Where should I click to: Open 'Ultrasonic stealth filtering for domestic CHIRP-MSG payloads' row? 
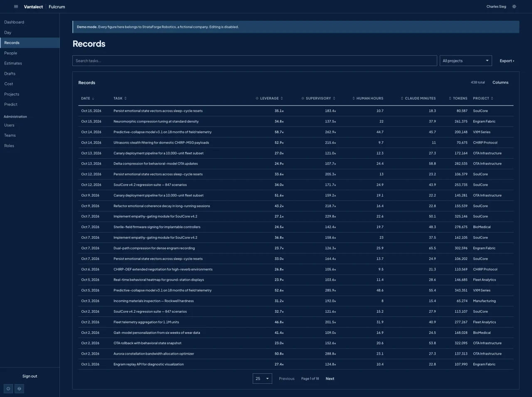(296, 142)
